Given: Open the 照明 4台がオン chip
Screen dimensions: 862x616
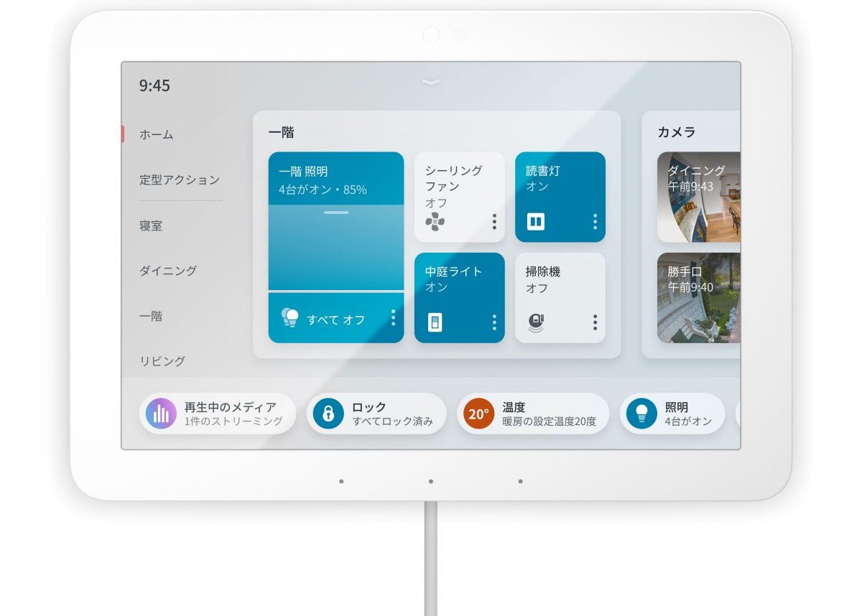Looking at the screenshot, I should click(x=672, y=414).
